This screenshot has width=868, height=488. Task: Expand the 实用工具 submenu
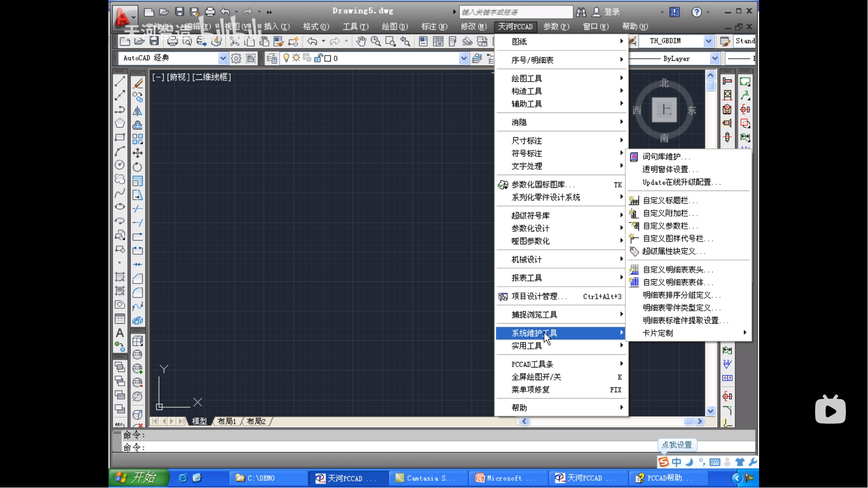click(560, 346)
